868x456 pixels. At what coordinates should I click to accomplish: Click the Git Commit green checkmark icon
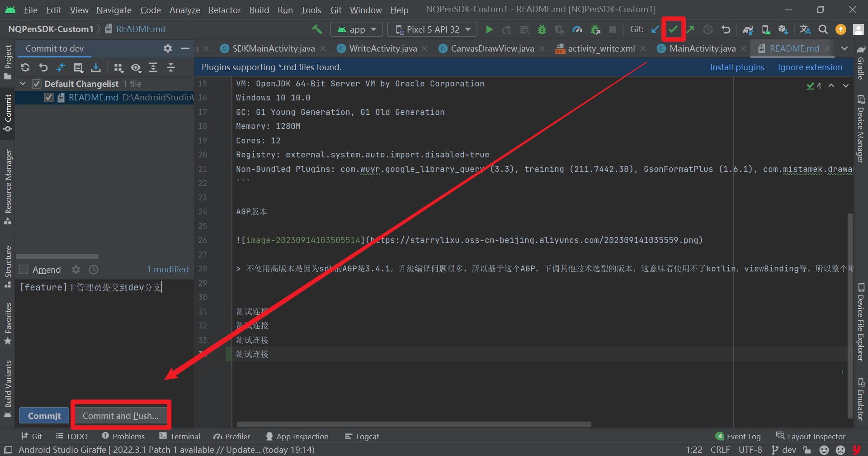click(673, 29)
